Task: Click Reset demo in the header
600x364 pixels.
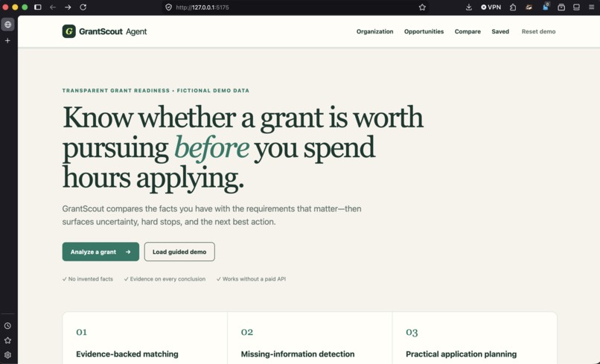Action: tap(538, 32)
